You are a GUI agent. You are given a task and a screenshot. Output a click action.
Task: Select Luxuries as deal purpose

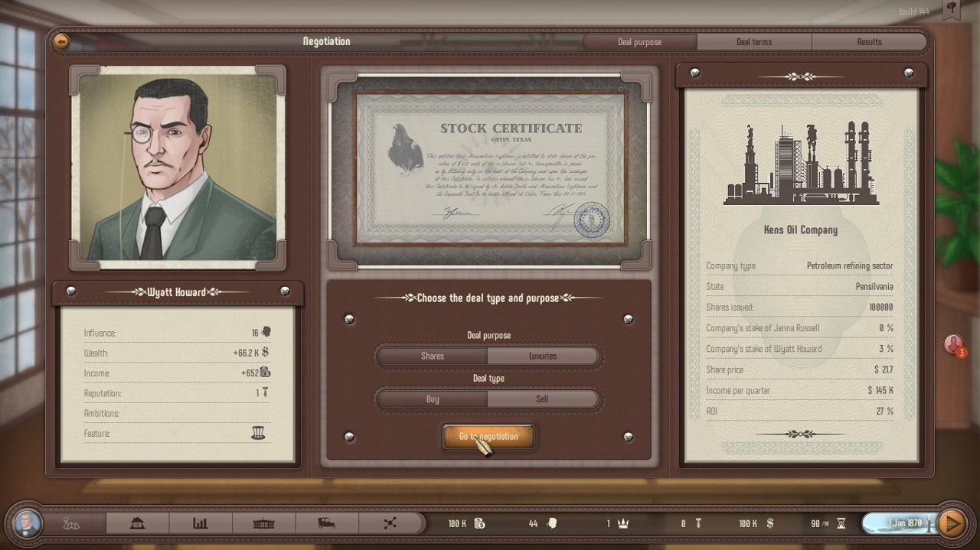543,356
